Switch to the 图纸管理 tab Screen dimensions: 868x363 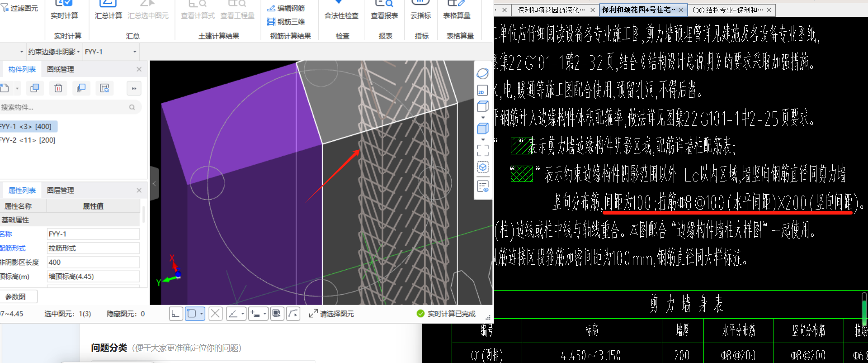point(61,69)
